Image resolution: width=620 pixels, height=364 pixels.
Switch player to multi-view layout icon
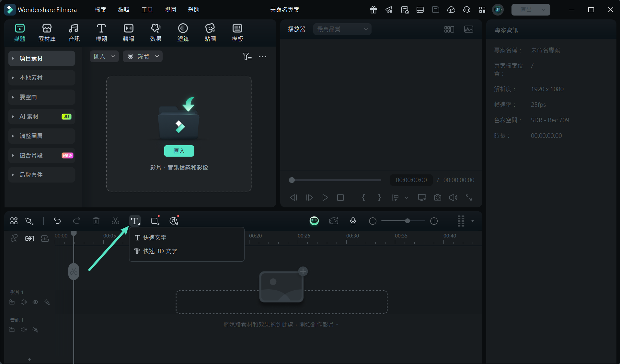coord(449,29)
